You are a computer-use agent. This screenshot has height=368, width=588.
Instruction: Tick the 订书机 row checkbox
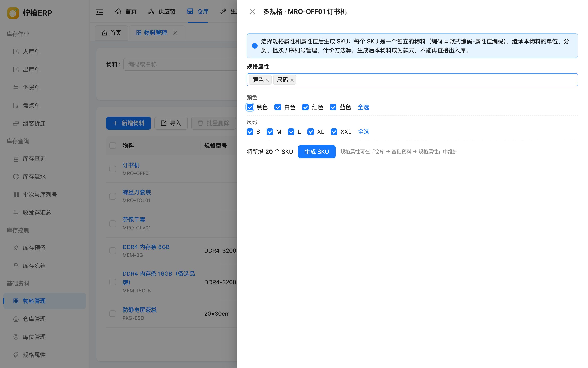113,169
